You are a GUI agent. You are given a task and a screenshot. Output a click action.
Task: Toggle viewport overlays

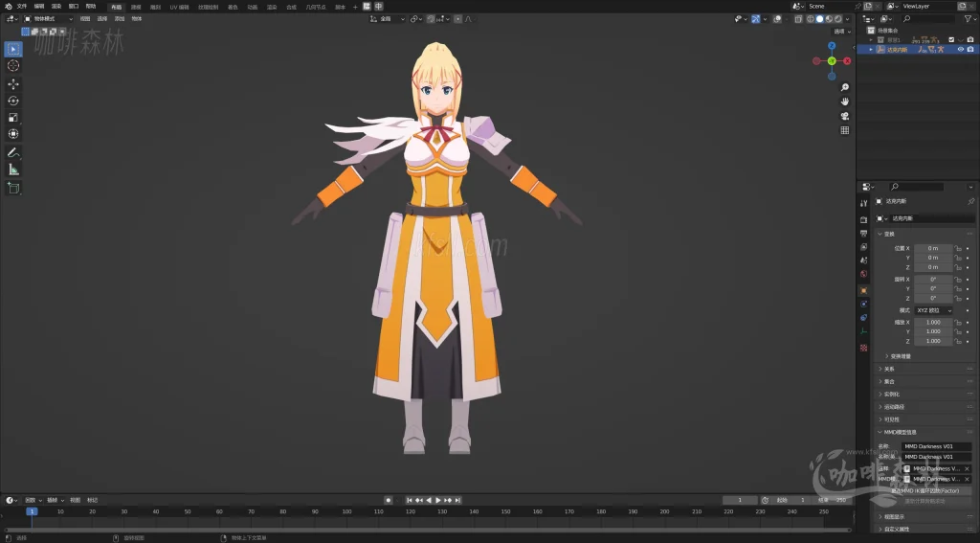tap(777, 19)
